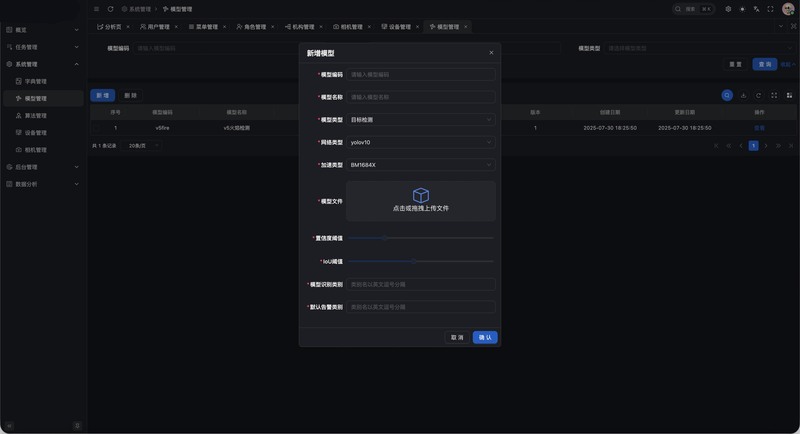
Task: Click the 重置 button
Action: [x=735, y=64]
